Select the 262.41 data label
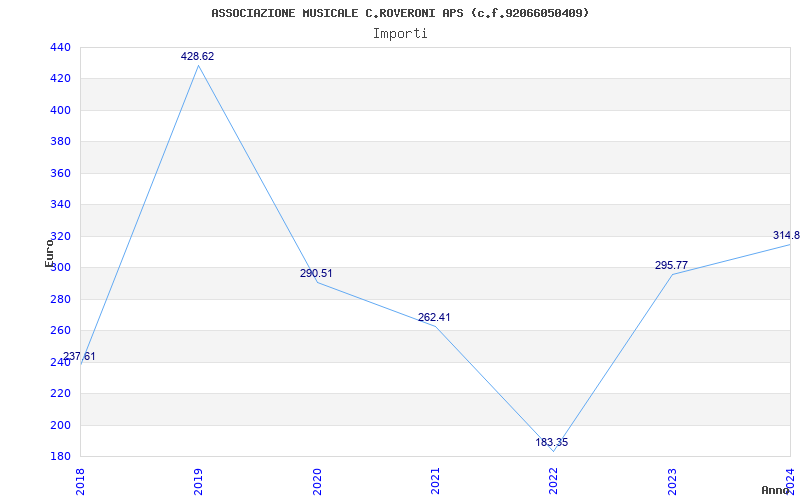Screen dimensions: 800x500 click(x=434, y=317)
